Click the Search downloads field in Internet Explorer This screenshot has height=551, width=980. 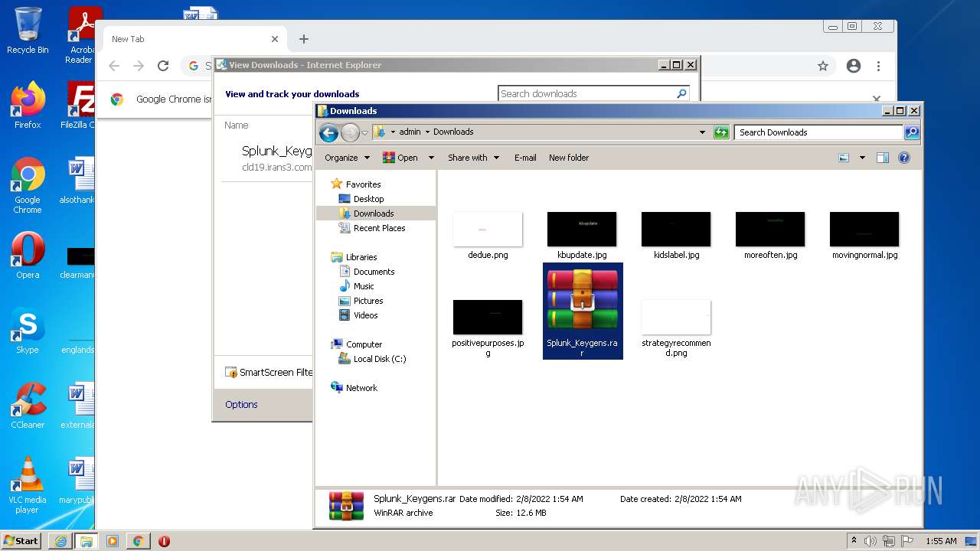pos(586,93)
